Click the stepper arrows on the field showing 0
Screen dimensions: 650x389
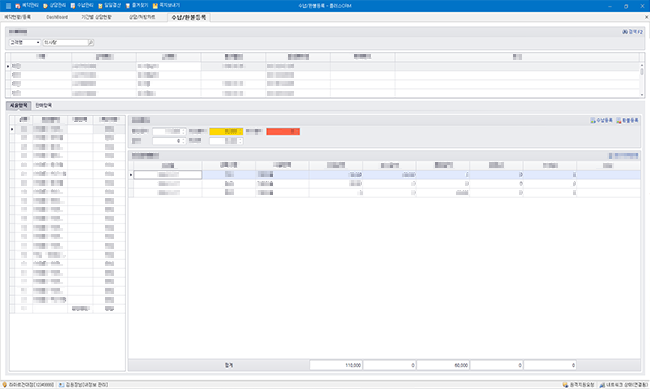183,141
